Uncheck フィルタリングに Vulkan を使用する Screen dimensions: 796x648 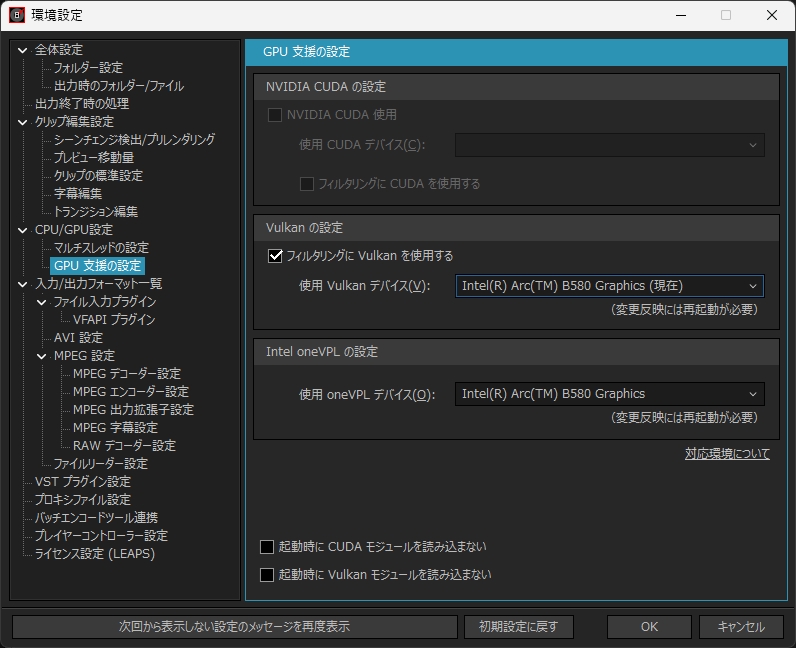tap(275, 256)
